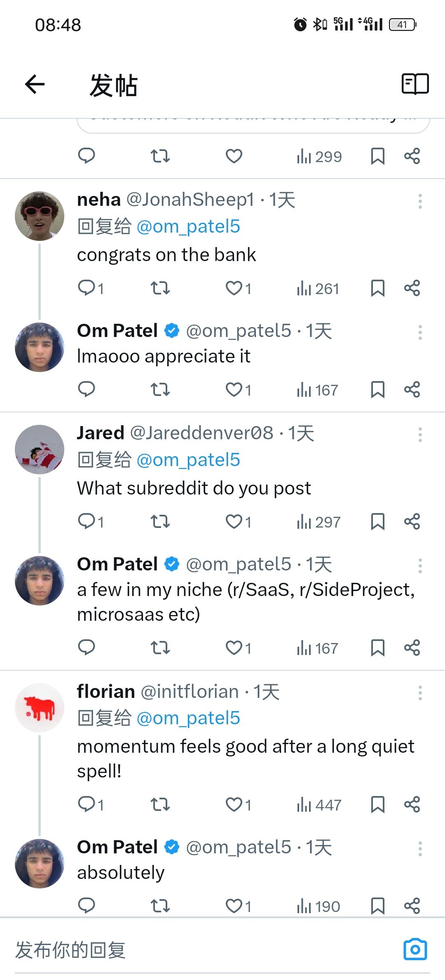The image size is (445, 980).
Task: Repost Jared's subreddit question
Action: click(160, 522)
